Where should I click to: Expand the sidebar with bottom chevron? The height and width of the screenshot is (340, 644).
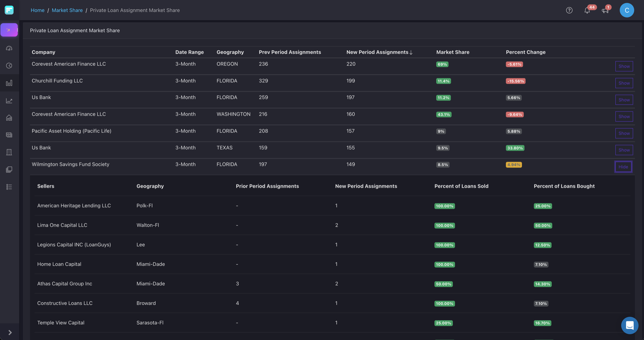click(x=10, y=332)
